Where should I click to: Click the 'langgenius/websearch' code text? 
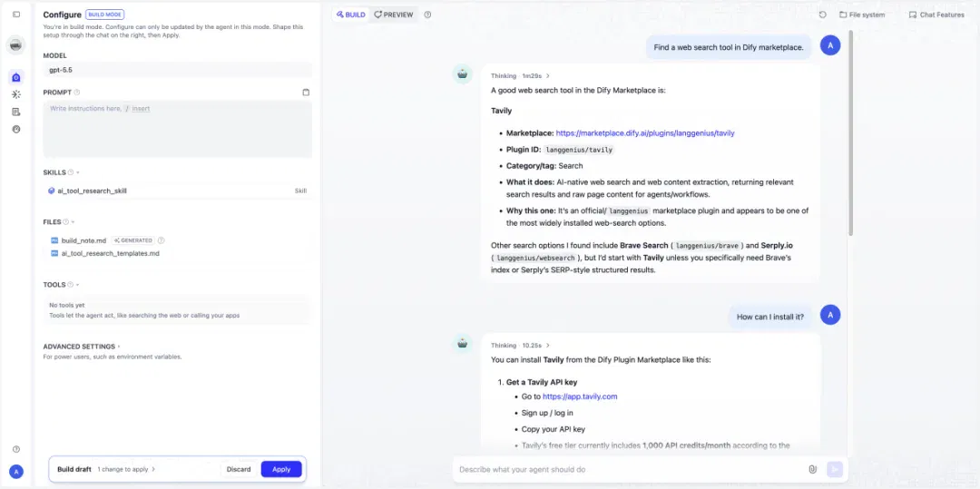pos(535,258)
